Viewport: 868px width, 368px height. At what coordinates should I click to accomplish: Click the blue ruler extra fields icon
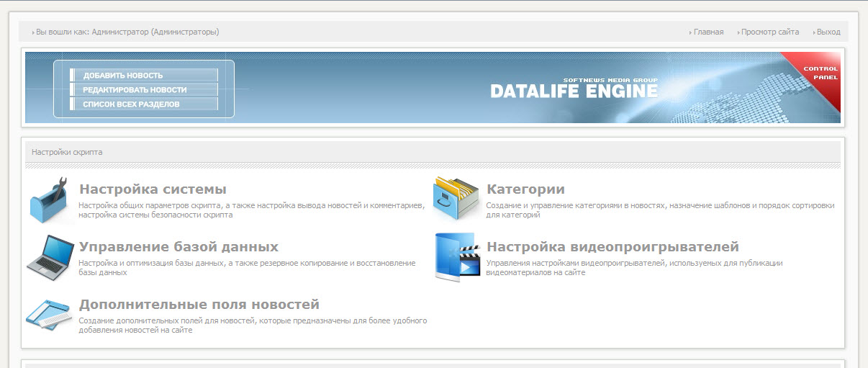click(50, 313)
